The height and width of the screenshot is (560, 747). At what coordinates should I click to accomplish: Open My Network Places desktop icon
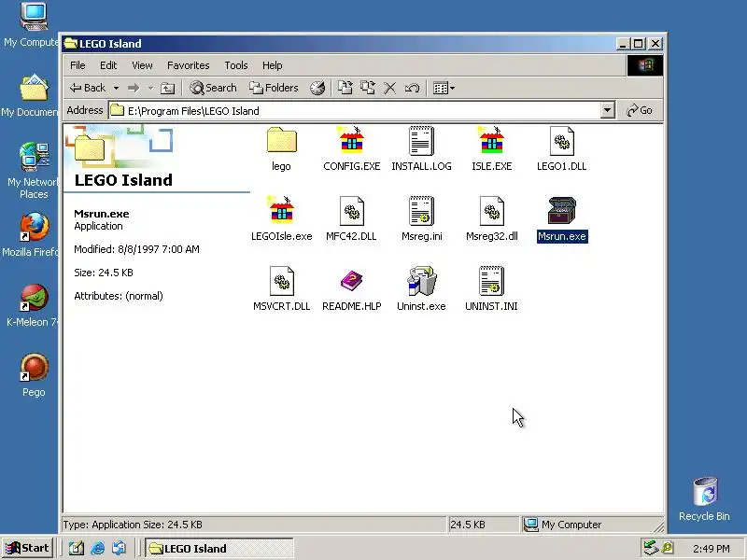[x=33, y=171]
